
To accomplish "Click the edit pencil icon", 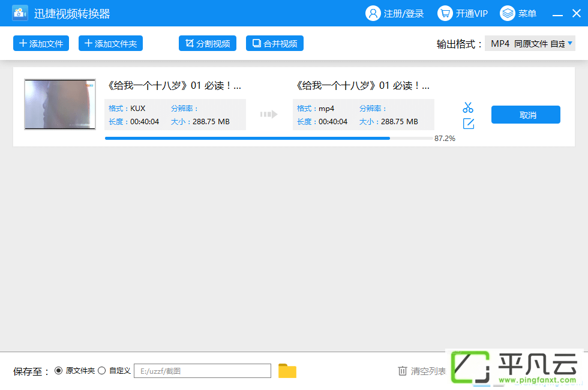I will click(x=469, y=124).
